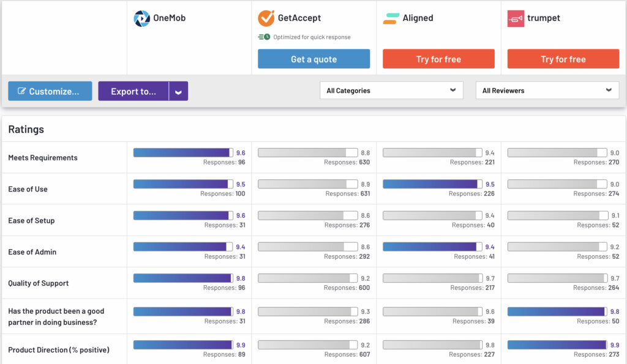Click the quick response clock icon

point(265,37)
